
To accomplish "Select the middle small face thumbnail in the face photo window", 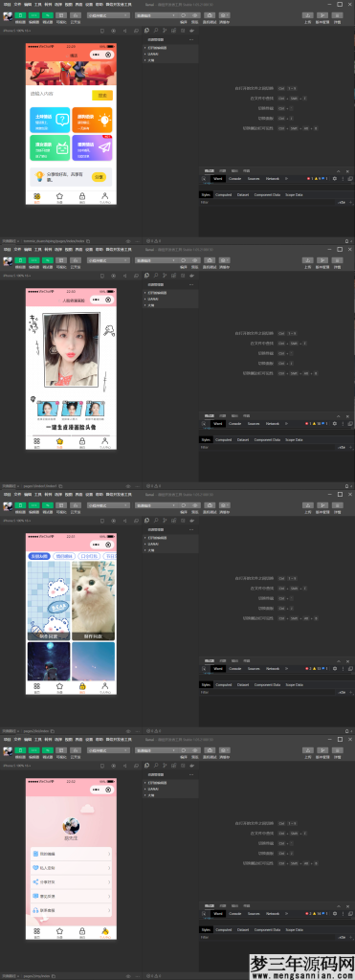I will click(x=71, y=408).
